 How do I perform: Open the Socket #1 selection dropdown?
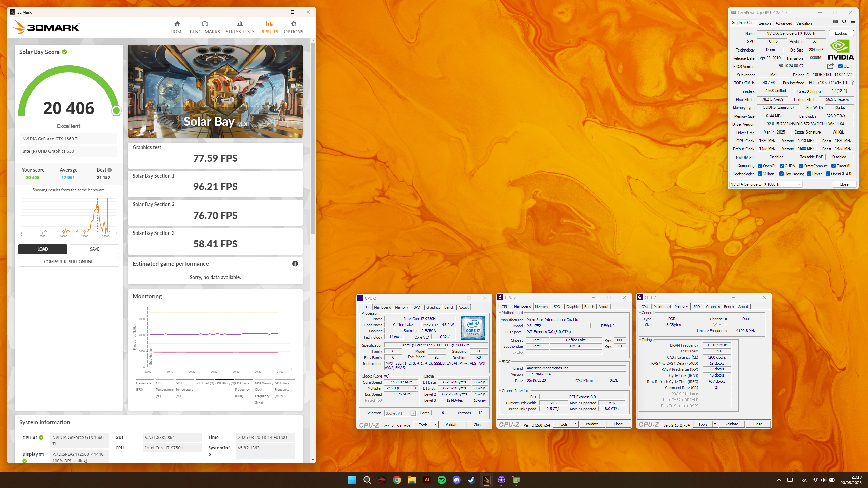pos(400,413)
